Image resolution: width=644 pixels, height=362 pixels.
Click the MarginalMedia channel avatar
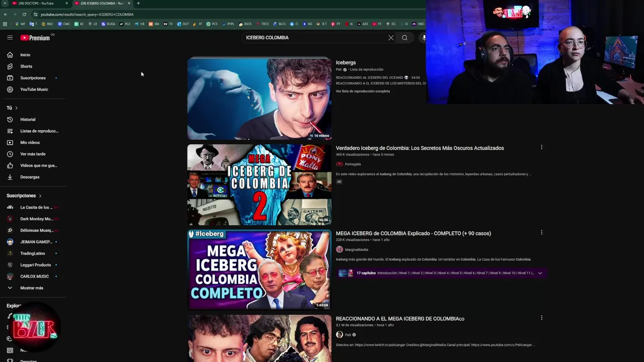point(340,249)
